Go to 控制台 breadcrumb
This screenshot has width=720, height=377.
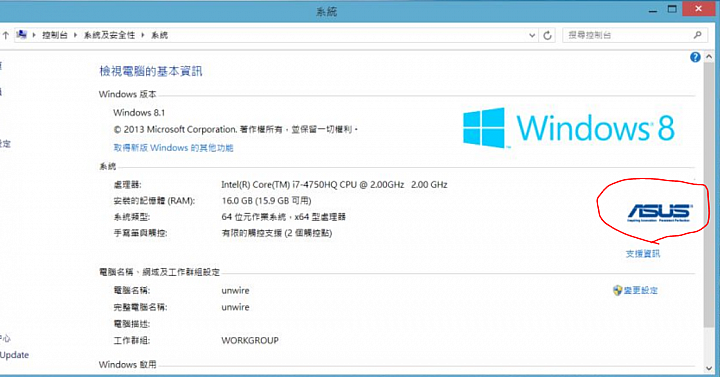click(x=55, y=35)
